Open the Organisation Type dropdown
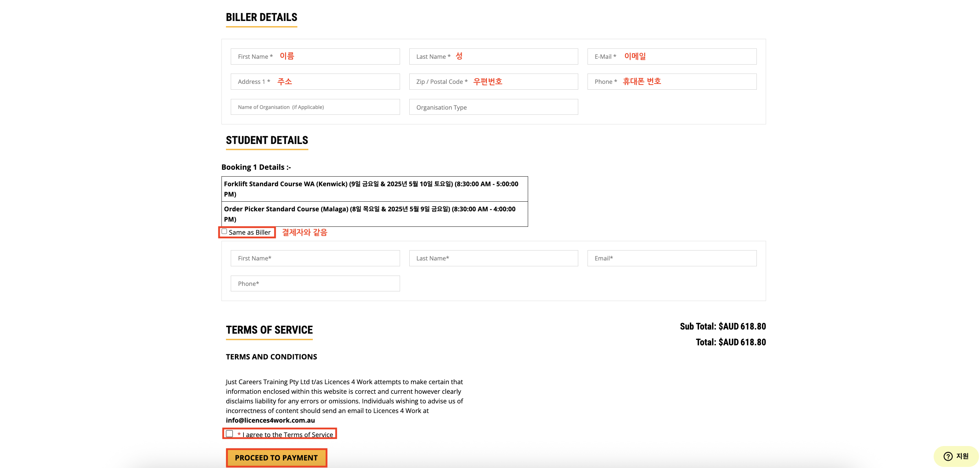Viewport: 980px width, 468px height. [x=493, y=107]
